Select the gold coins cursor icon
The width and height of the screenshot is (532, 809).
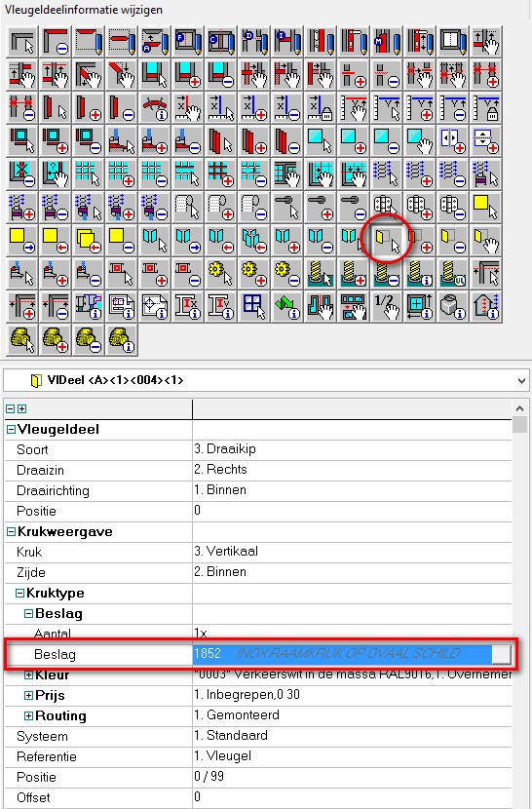[x=23, y=339]
